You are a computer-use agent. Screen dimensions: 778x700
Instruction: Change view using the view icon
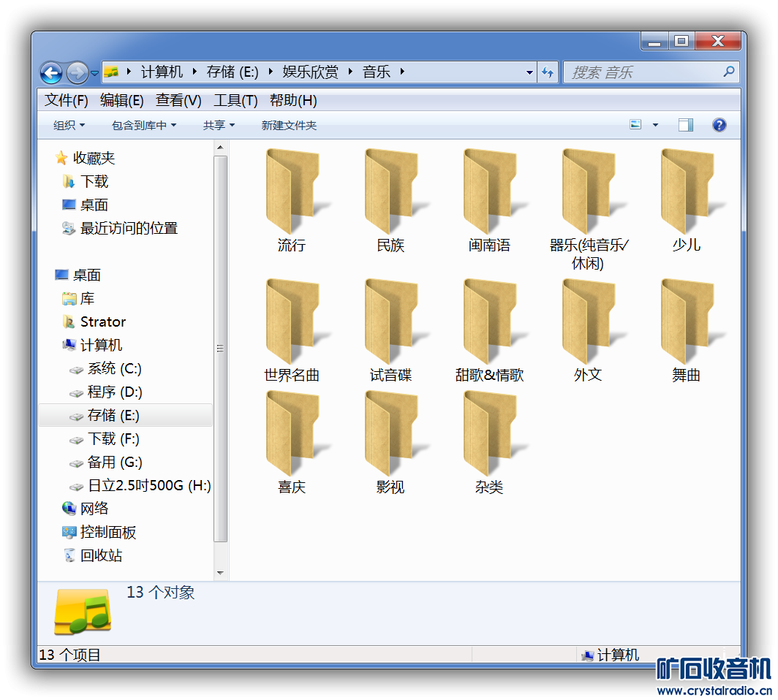tap(635, 124)
